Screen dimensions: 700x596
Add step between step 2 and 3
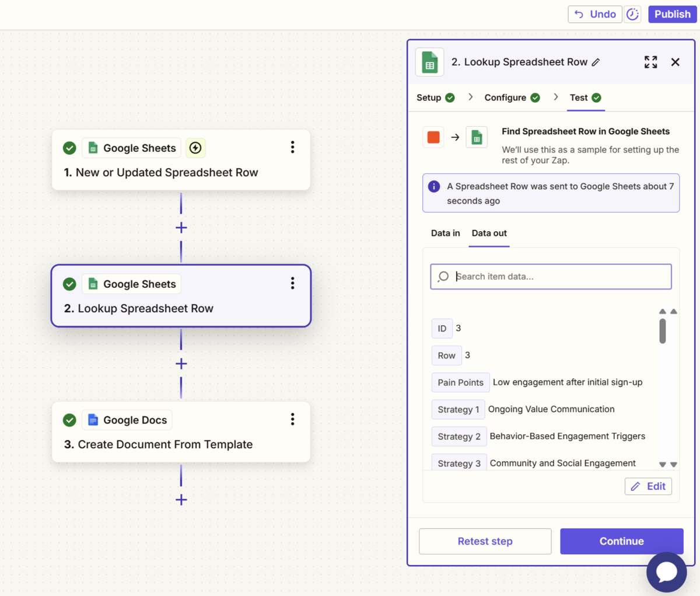coord(181,364)
